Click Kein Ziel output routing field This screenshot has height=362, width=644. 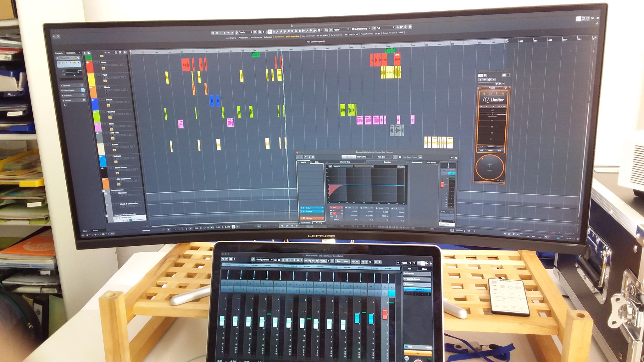384,157
